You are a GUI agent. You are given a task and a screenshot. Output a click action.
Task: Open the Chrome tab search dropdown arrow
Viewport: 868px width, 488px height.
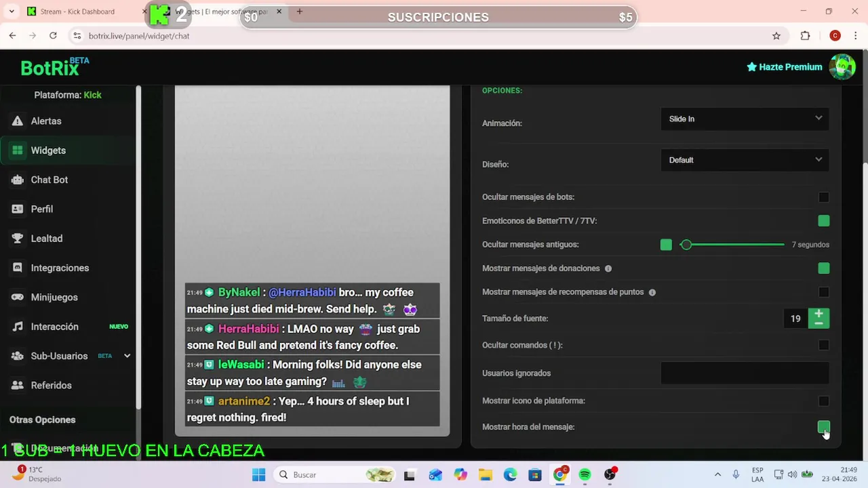(x=12, y=12)
